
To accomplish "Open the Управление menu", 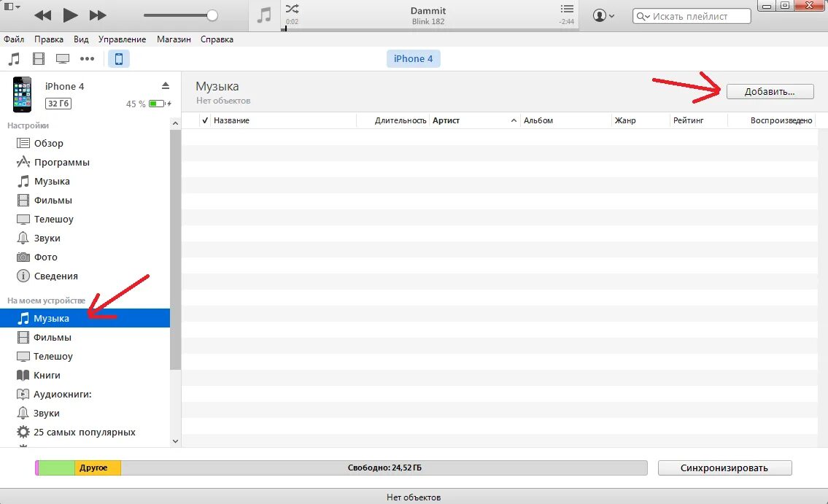I will coord(122,39).
